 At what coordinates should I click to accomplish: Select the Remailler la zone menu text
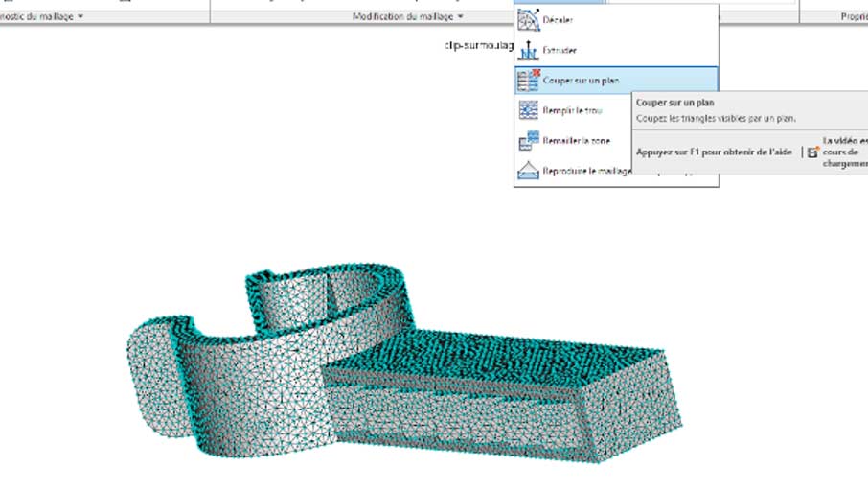point(577,141)
